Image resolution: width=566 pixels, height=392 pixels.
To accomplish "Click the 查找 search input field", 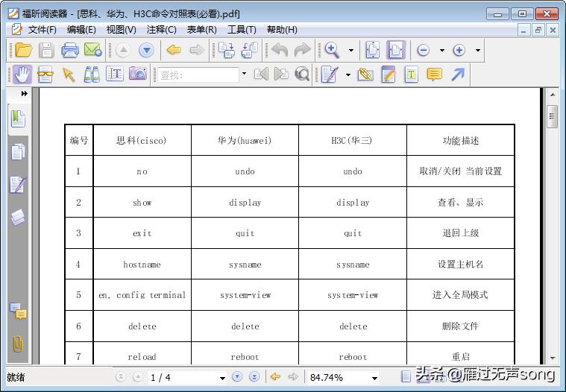I will click(x=198, y=75).
